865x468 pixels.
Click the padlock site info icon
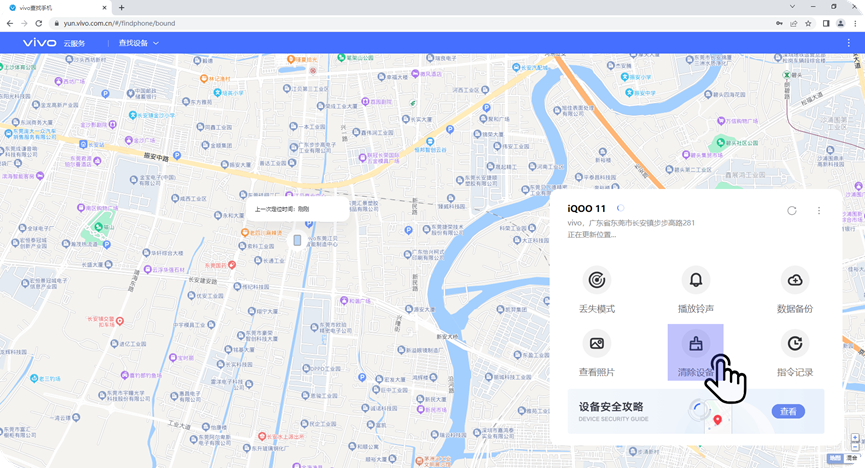pyautogui.click(x=56, y=23)
